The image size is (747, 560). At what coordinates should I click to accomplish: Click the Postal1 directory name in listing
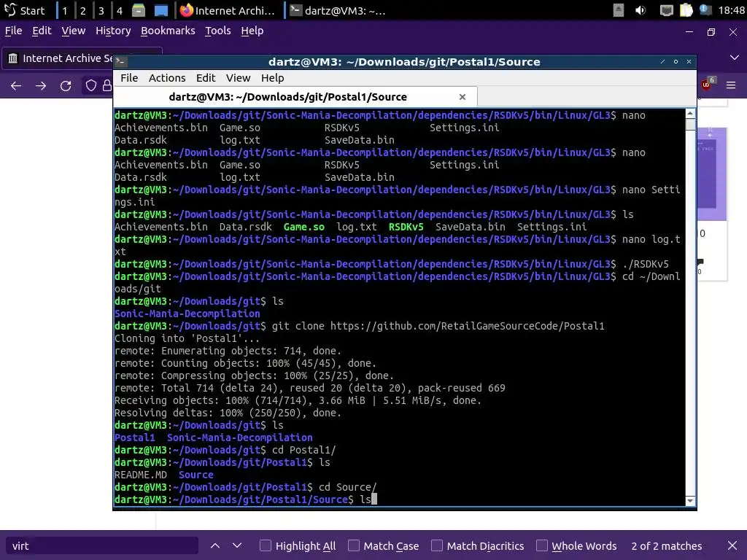[135, 437]
